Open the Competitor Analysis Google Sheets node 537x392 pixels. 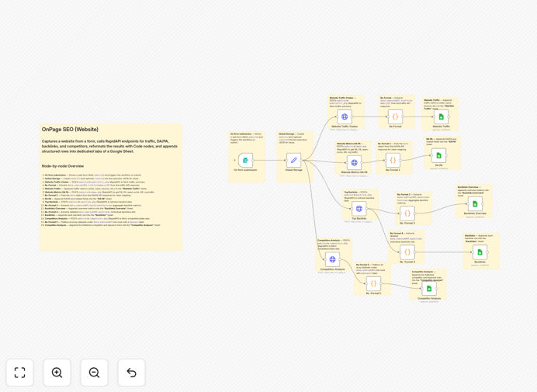[429, 289]
